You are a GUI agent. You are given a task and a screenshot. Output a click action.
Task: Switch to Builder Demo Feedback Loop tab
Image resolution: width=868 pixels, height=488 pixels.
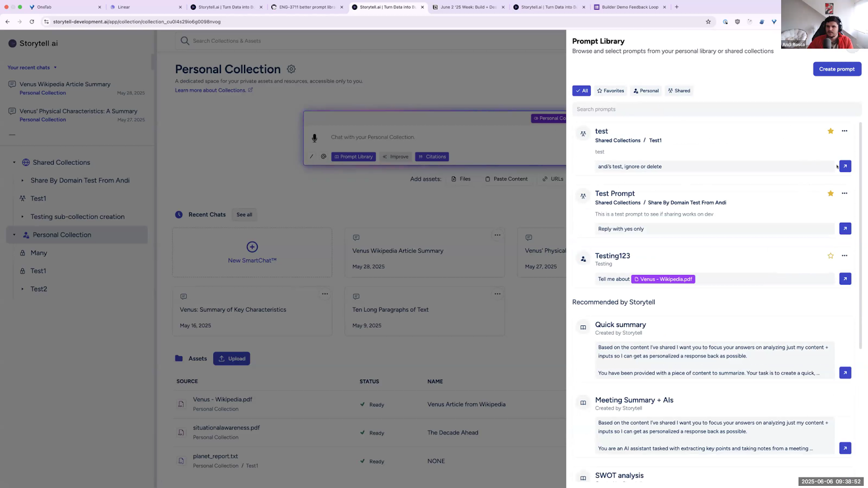[629, 7]
